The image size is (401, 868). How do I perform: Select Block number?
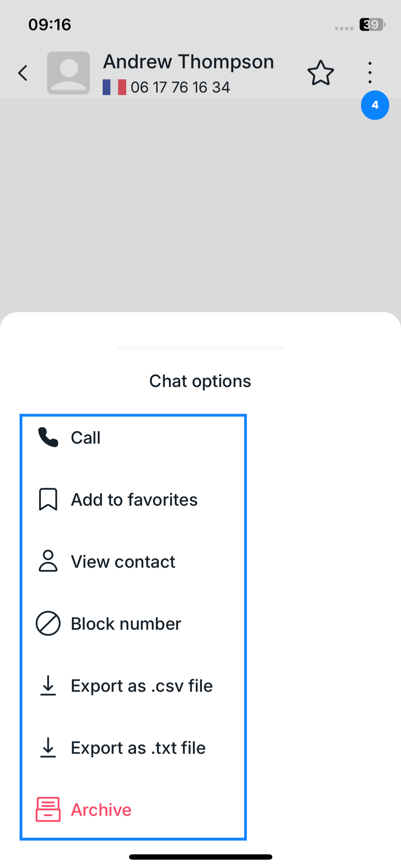(x=126, y=624)
